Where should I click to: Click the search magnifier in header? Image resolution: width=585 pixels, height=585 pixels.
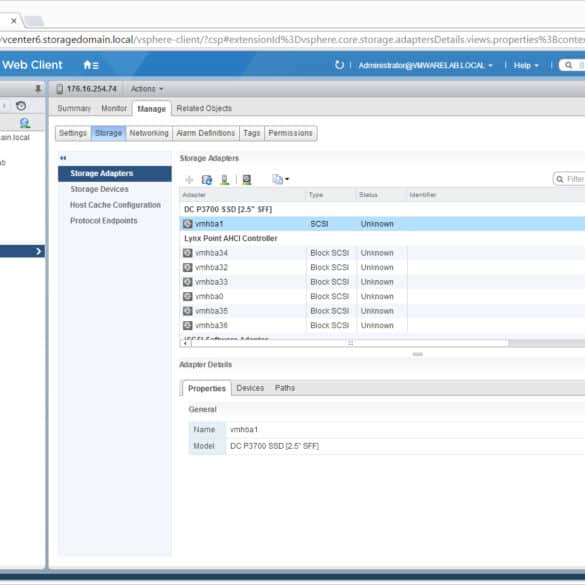coord(568,65)
